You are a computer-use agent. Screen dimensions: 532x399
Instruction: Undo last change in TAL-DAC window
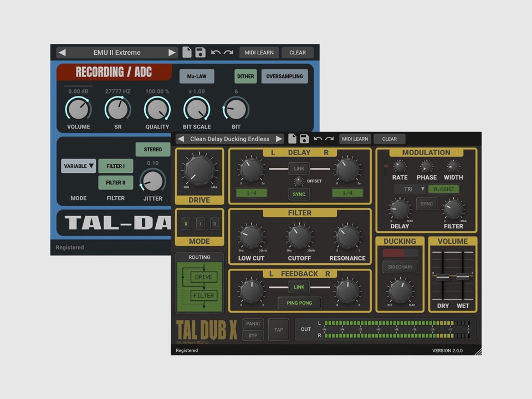pos(216,52)
